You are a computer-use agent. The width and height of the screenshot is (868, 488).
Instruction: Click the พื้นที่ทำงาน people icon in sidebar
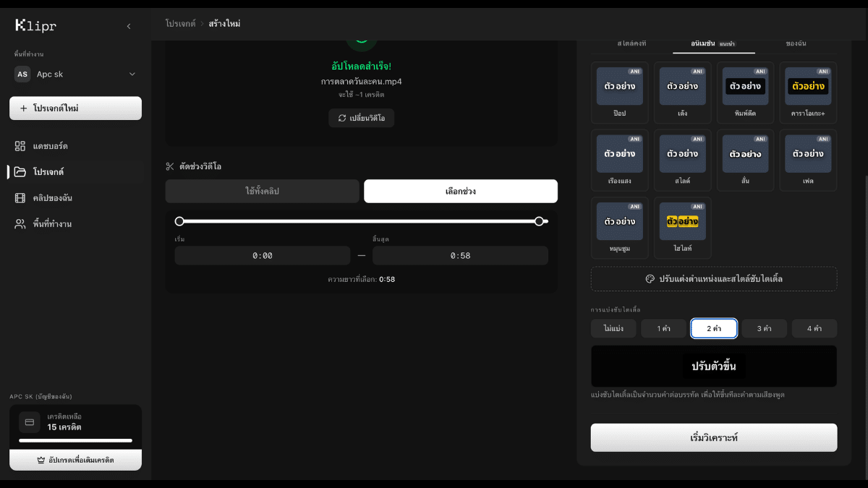[x=20, y=224]
